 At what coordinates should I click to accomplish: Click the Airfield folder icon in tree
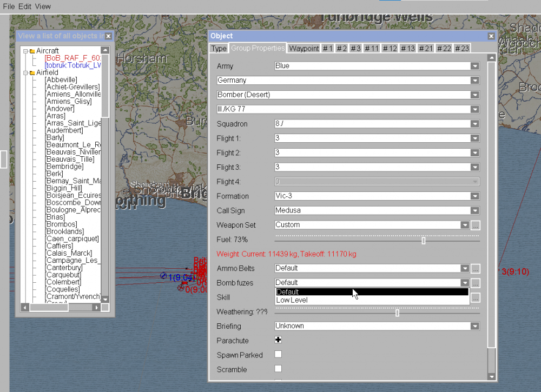click(32, 72)
